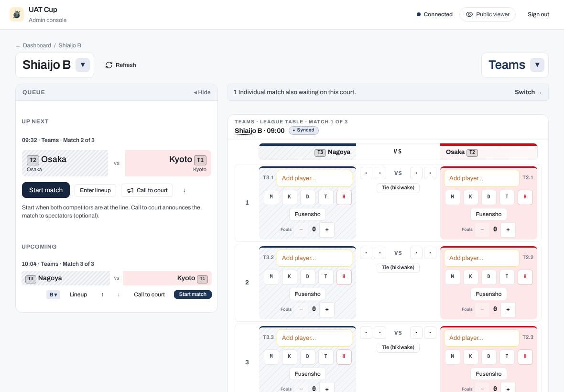The width and height of the screenshot is (564, 392).
Task: Go back to Dashboard breadcrumb
Action: (37, 45)
